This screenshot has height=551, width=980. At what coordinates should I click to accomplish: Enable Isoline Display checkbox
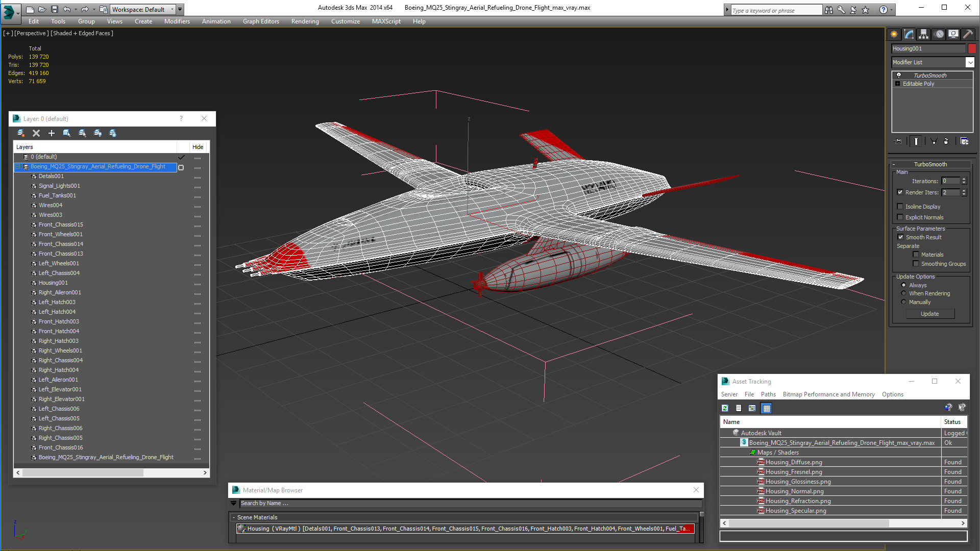900,207
